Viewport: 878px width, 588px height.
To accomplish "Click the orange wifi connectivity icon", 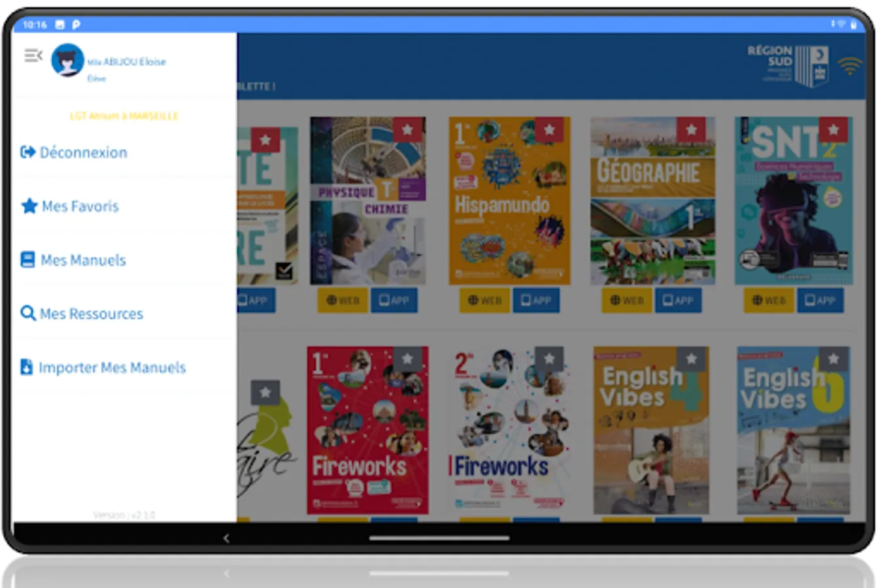I will pos(850,65).
